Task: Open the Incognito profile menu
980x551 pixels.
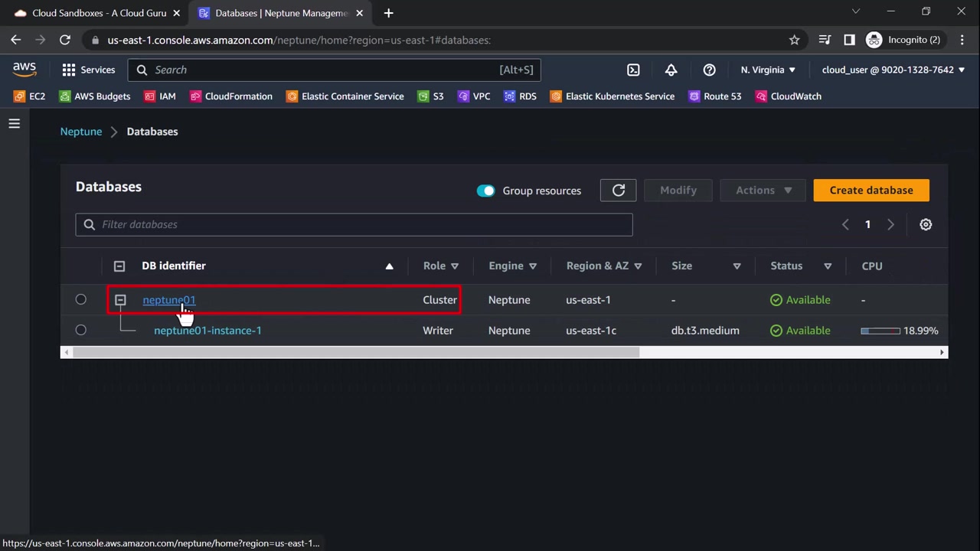Action: coord(903,40)
